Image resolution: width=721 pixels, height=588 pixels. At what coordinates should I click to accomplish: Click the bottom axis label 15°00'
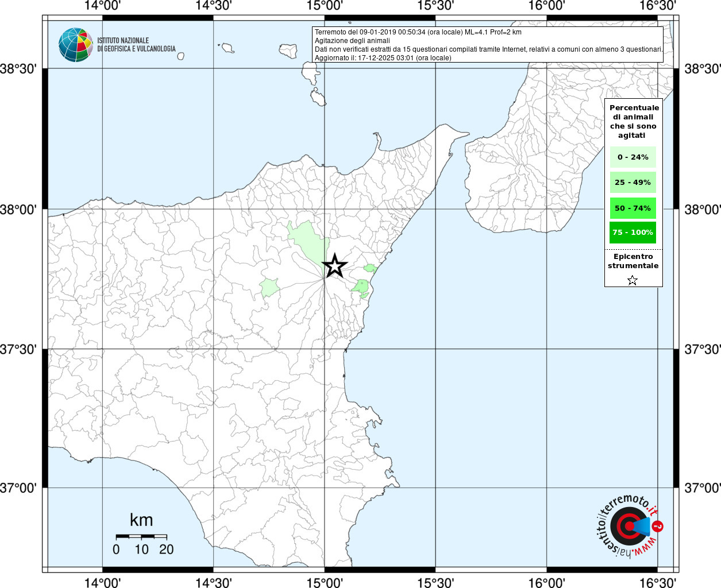pos(325,582)
